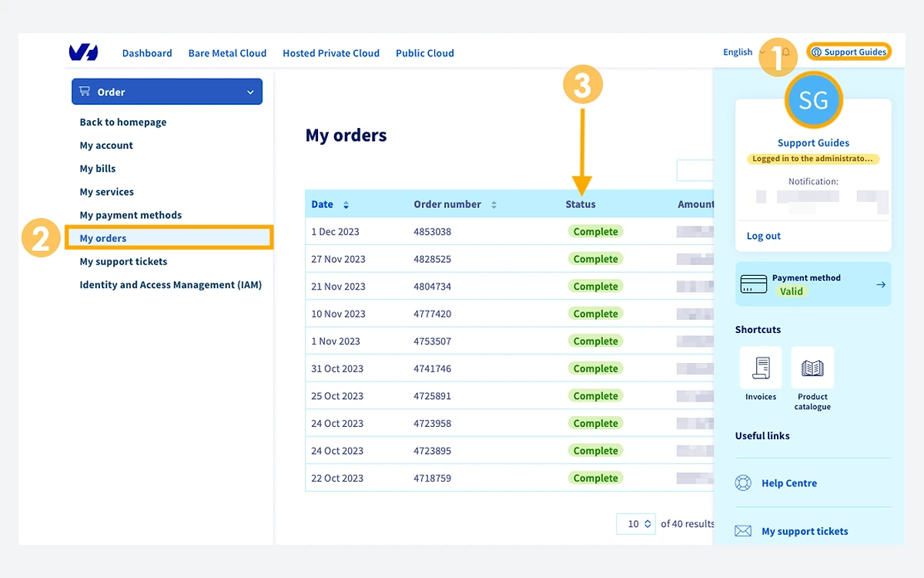
Task: Go to Hosted Private Cloud
Action: [x=331, y=53]
